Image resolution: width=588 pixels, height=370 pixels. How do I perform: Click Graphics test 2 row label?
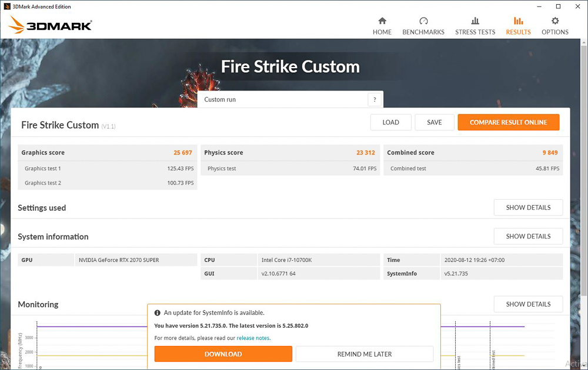(43, 183)
